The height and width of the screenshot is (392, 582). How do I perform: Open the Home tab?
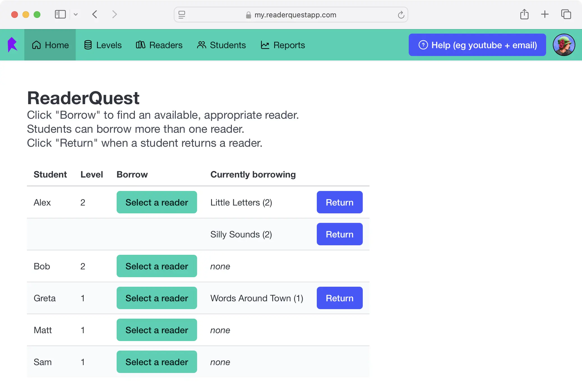(50, 45)
